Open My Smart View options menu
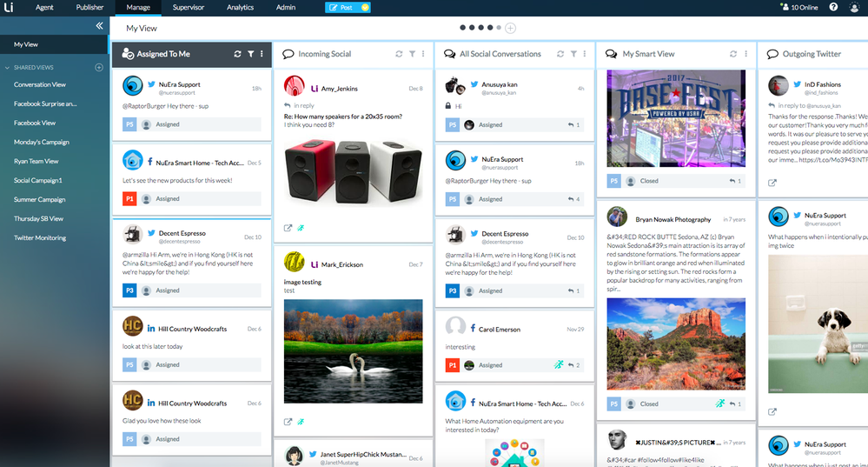Image resolution: width=868 pixels, height=467 pixels. tap(746, 54)
